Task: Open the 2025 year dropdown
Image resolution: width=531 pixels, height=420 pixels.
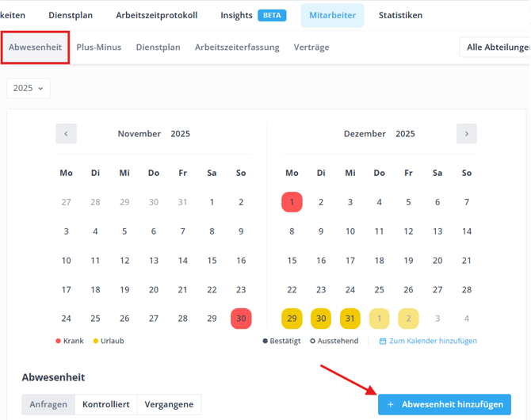Action: point(29,88)
